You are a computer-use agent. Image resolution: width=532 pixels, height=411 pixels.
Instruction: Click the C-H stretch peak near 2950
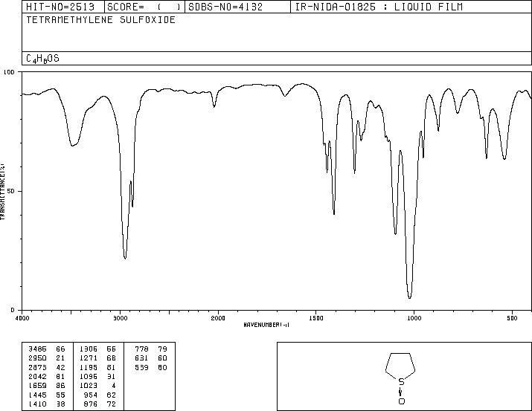[125, 257]
